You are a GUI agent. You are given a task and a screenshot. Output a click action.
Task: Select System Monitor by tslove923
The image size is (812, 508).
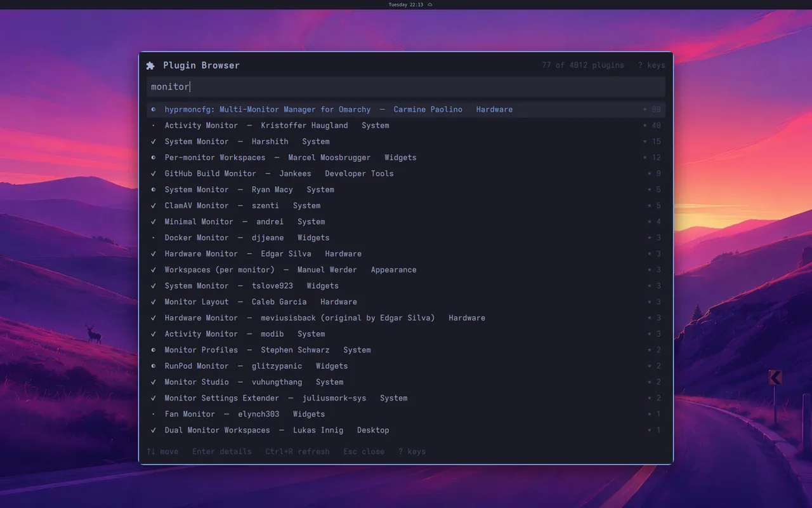(406, 286)
